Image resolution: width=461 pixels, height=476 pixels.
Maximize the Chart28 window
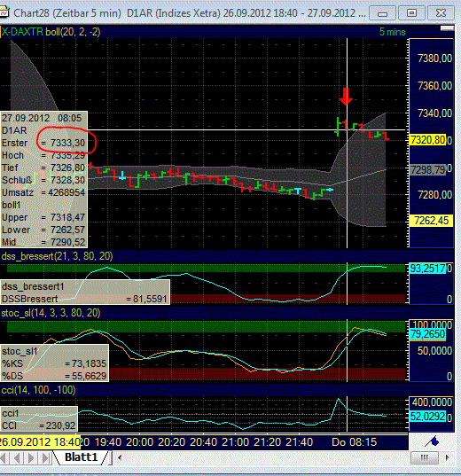click(x=411, y=13)
